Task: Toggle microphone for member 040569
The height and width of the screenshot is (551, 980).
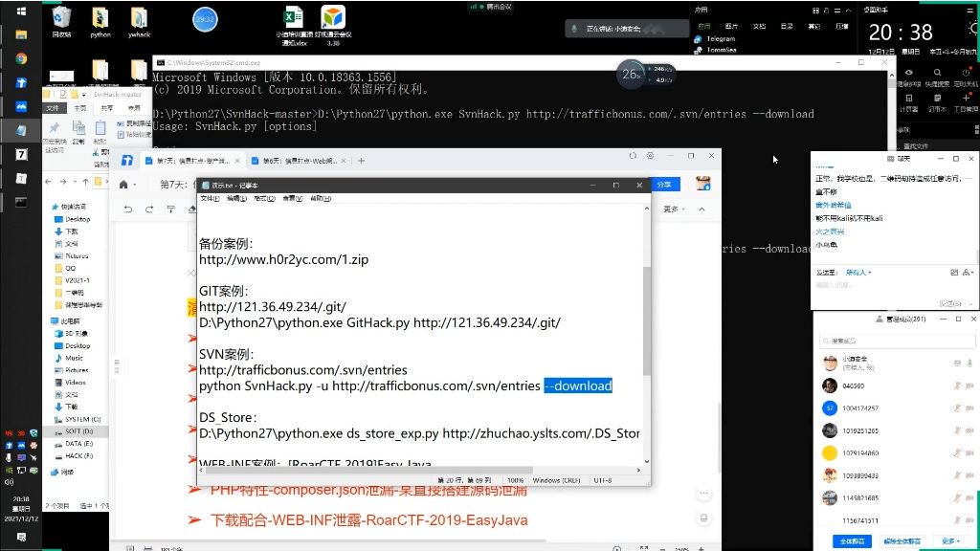Action: (x=957, y=386)
